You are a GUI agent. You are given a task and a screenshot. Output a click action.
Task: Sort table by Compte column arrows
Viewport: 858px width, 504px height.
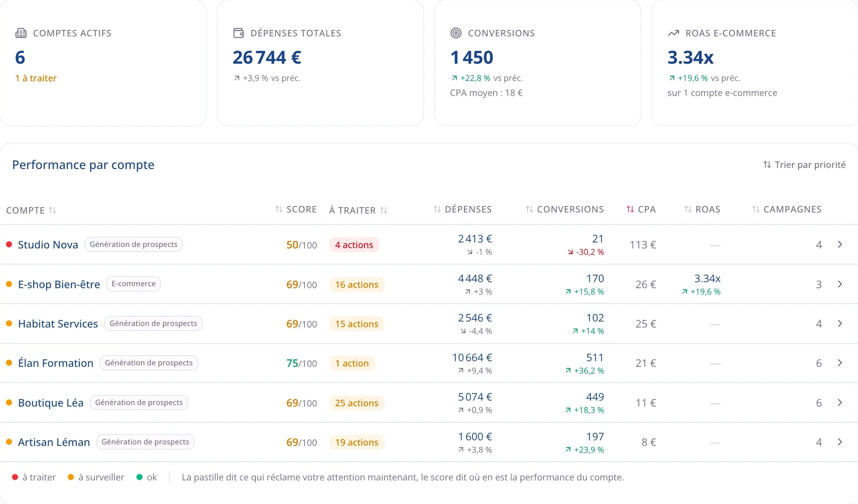tap(53, 210)
